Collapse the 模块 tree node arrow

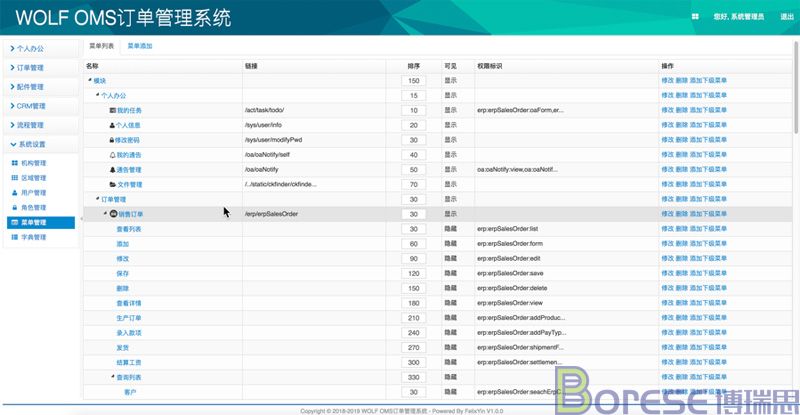click(x=90, y=80)
